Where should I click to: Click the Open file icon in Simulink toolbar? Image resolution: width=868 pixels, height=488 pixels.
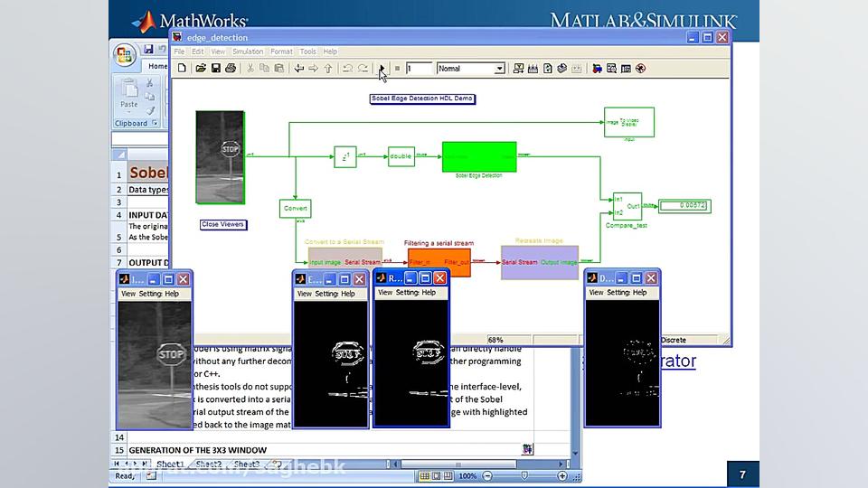[x=201, y=68]
